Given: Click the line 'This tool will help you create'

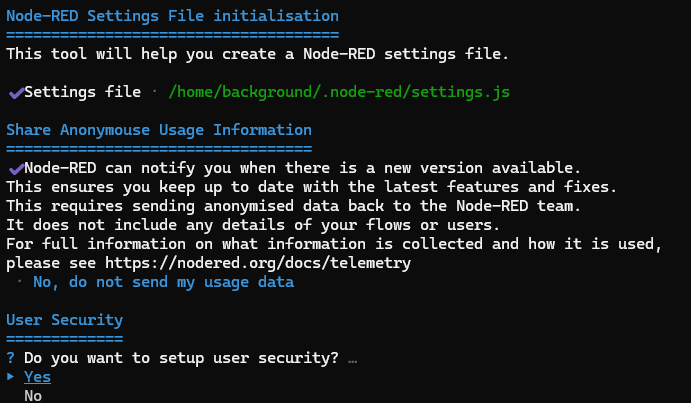Looking at the screenshot, I should coord(258,54).
